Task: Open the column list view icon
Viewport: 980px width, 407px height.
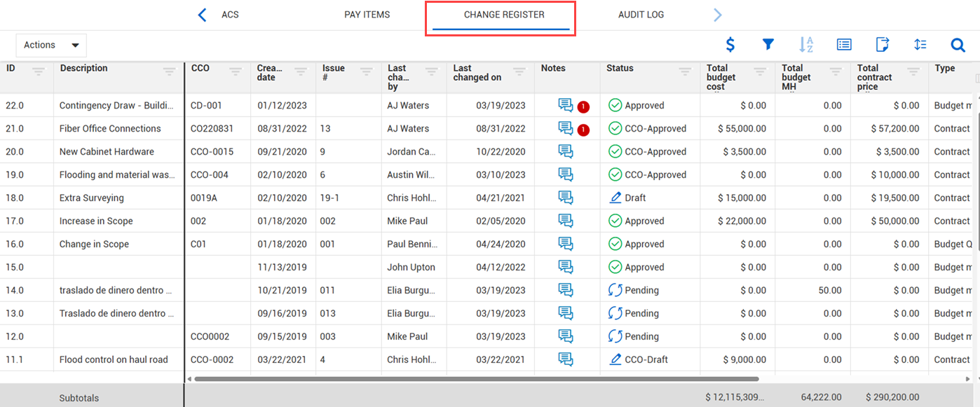Action: (x=844, y=45)
